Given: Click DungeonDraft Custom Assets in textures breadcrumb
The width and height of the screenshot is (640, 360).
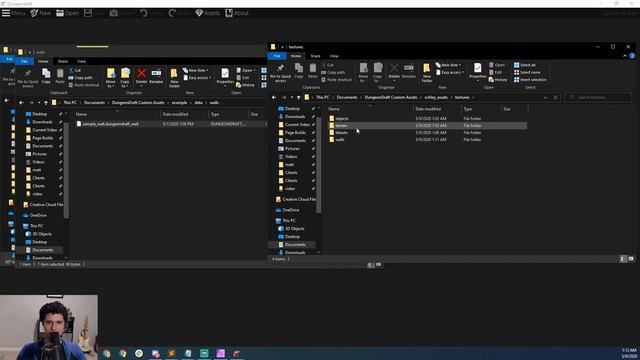Looking at the screenshot, I should point(391,98).
